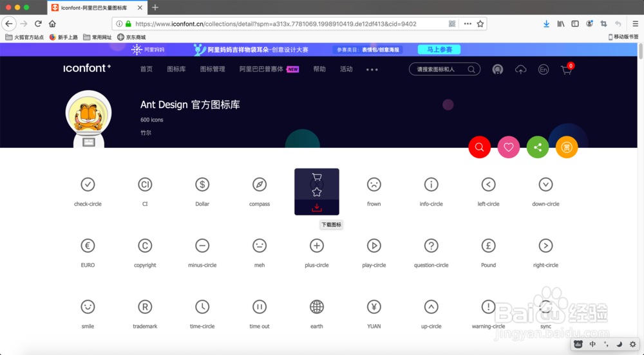
Task: Pick the plus-circle icon
Action: (317, 246)
